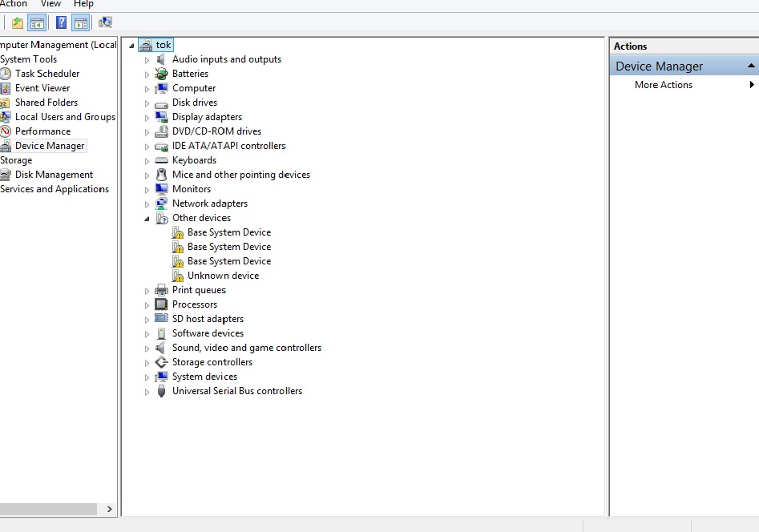Select the first Base System Device entry

tap(229, 232)
